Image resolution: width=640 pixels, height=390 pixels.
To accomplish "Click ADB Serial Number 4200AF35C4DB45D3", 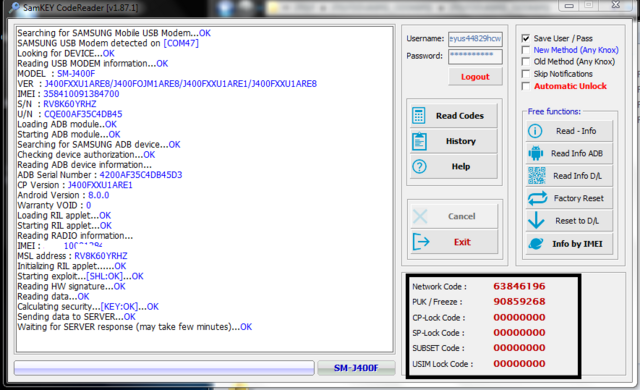I will tap(141, 175).
